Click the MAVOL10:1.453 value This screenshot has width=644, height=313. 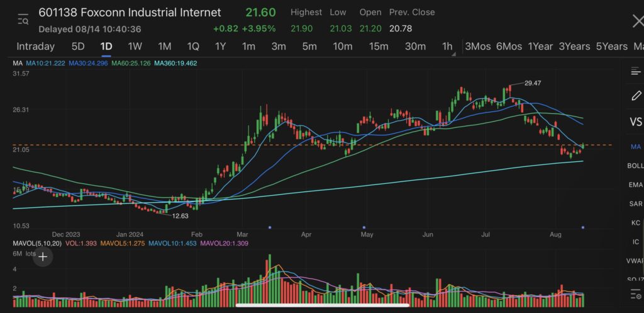coord(172,243)
